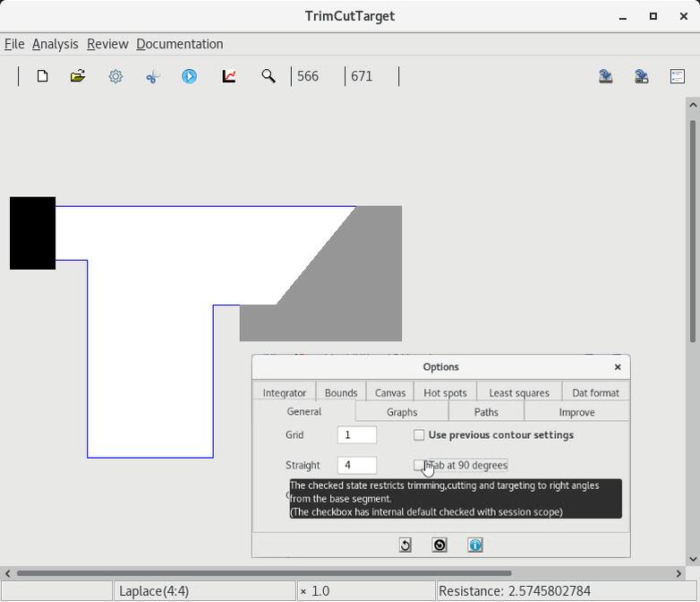The image size is (700, 602).
Task: Click the undo arrow icon in Options
Action: click(405, 545)
